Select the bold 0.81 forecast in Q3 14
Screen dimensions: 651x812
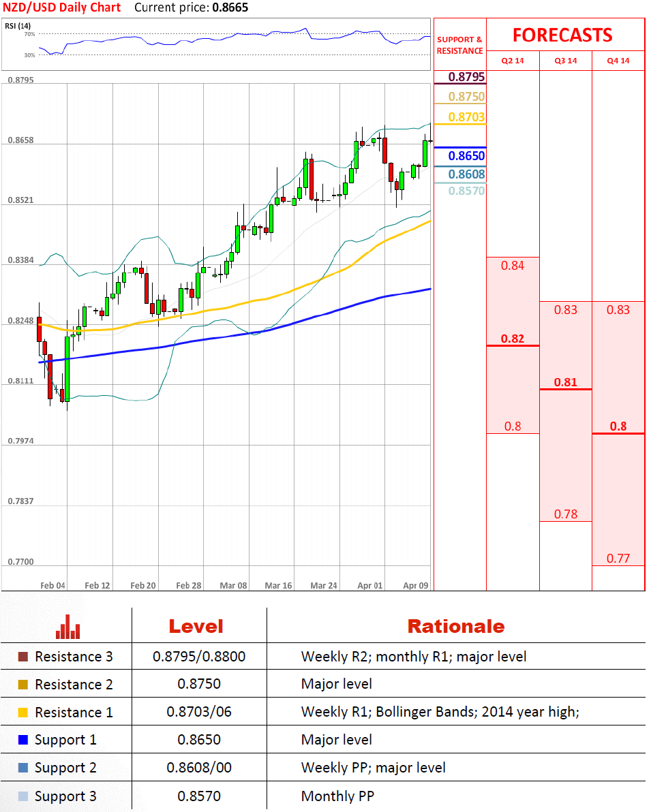pyautogui.click(x=565, y=382)
